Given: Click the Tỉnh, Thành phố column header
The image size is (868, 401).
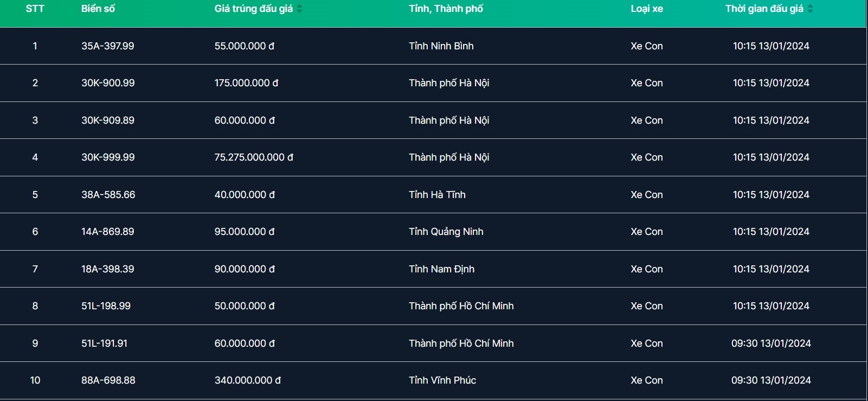Looking at the screenshot, I should click(x=446, y=9).
